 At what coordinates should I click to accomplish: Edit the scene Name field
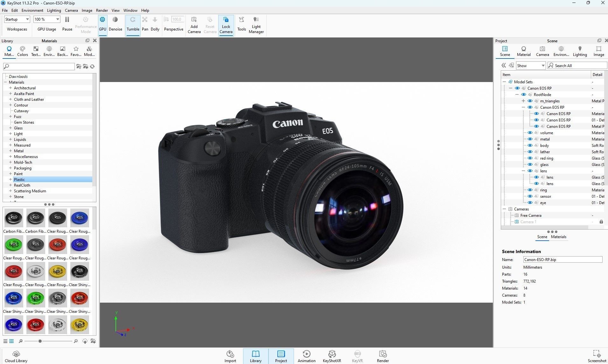click(563, 260)
